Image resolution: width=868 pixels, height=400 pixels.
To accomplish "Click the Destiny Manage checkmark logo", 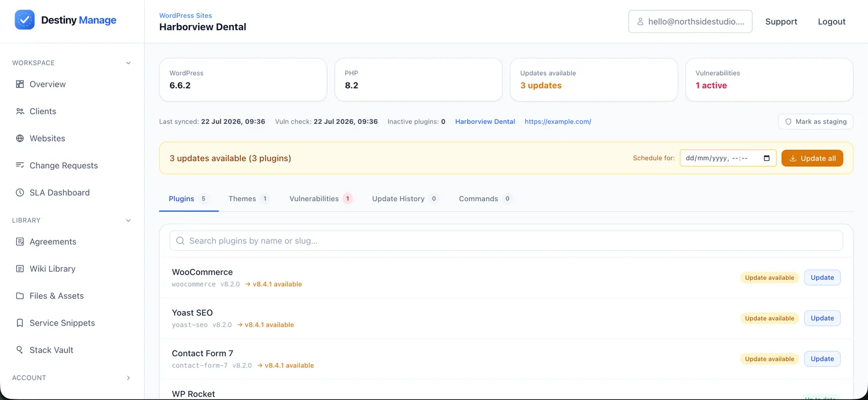I will tap(24, 20).
